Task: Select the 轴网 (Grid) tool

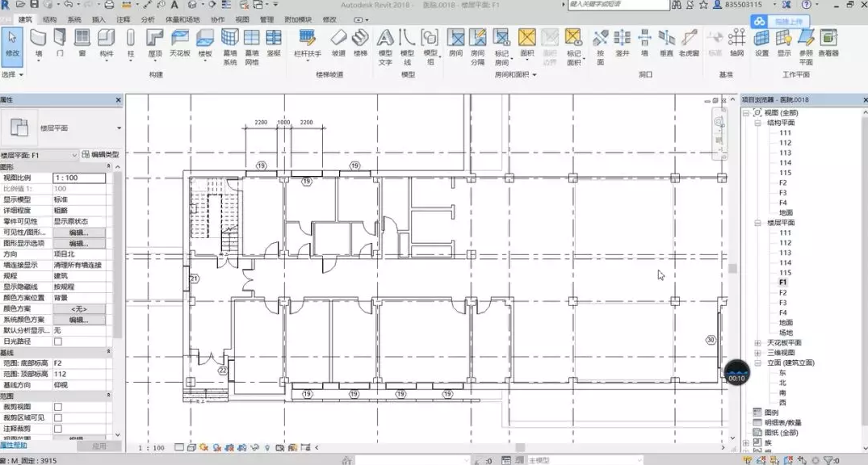Action: 737,44
